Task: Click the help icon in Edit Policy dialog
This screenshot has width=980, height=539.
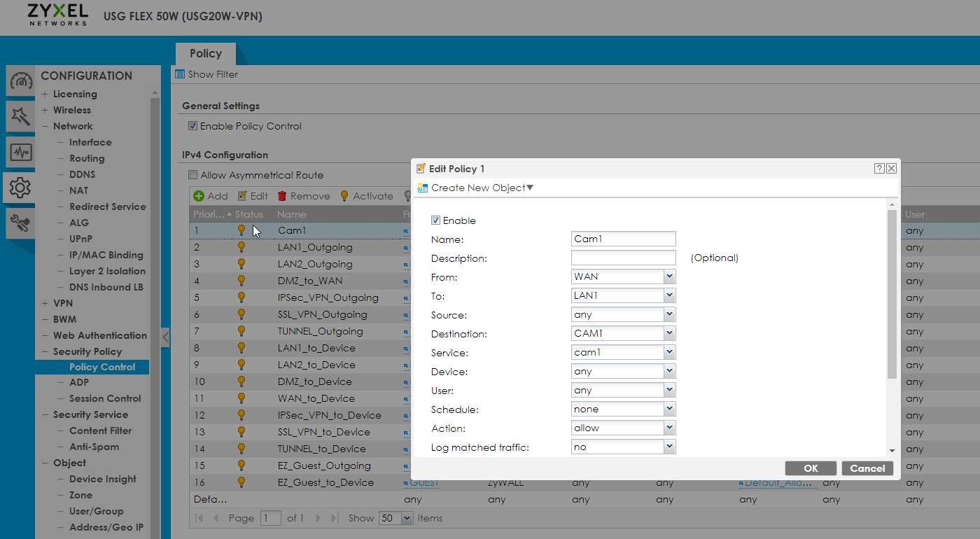Action: [x=879, y=169]
